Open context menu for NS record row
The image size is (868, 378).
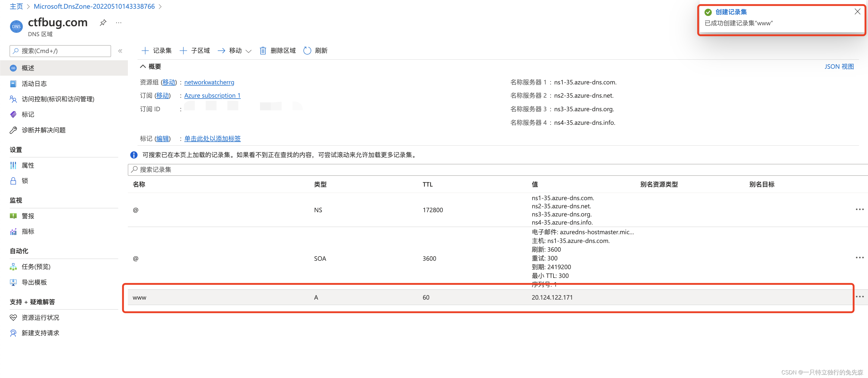860,209
